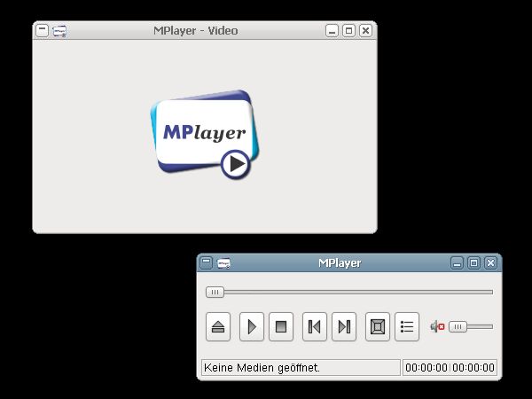Image resolution: width=532 pixels, height=399 pixels.
Task: Skip to next track
Action: [x=344, y=326]
